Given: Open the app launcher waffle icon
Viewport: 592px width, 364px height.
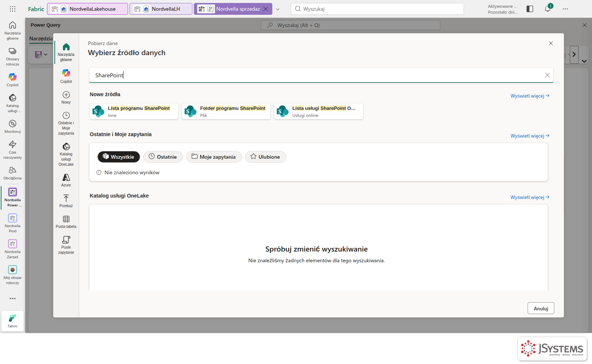Looking at the screenshot, I should (13, 9).
